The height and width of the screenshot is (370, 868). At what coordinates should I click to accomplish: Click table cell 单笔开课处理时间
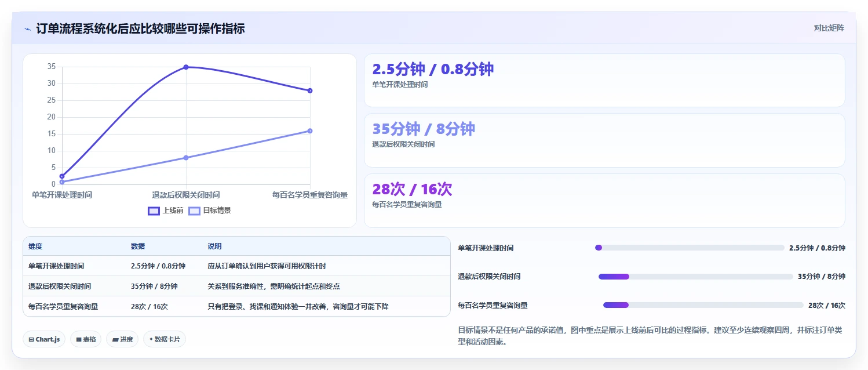pyautogui.click(x=56, y=266)
